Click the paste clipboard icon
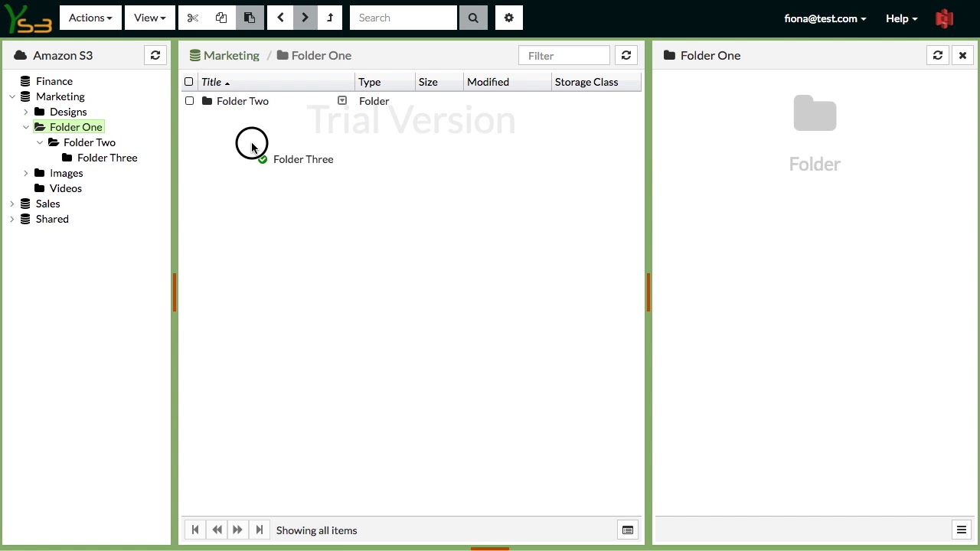Image resolution: width=980 pixels, height=551 pixels. point(250,18)
